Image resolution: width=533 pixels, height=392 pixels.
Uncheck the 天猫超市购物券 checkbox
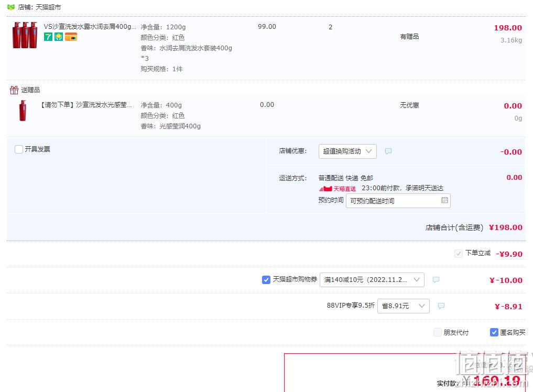(266, 279)
